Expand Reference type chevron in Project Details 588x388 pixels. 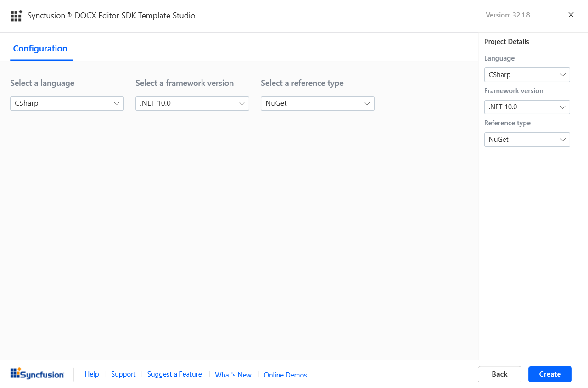563,140
